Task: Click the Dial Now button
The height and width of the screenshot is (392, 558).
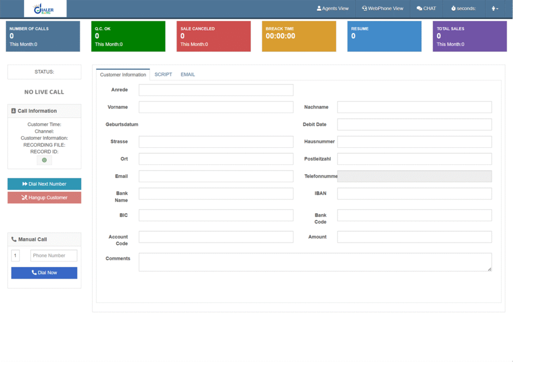Action: point(44,273)
